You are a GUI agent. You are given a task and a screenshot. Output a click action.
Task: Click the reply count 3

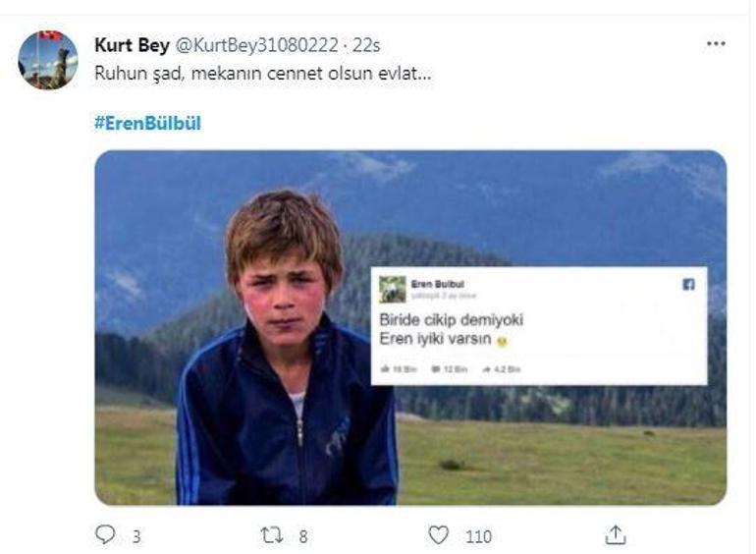point(135,536)
